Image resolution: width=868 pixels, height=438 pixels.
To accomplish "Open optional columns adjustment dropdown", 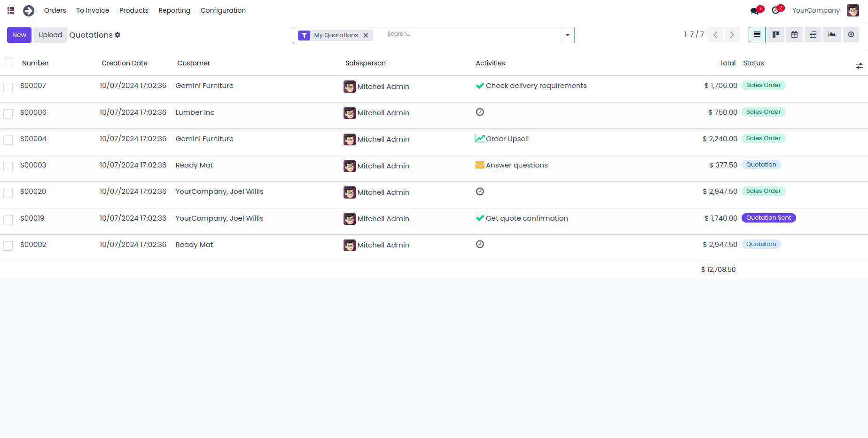I will (859, 66).
